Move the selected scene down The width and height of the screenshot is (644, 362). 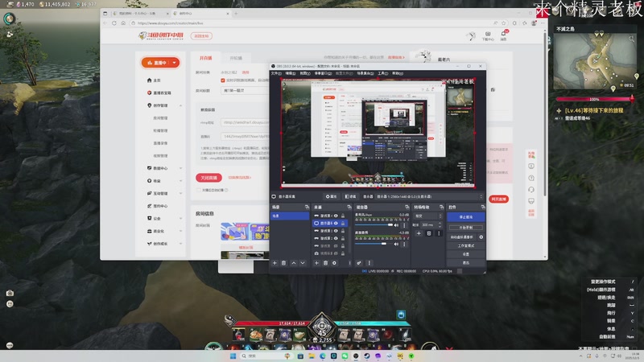pos(303,263)
